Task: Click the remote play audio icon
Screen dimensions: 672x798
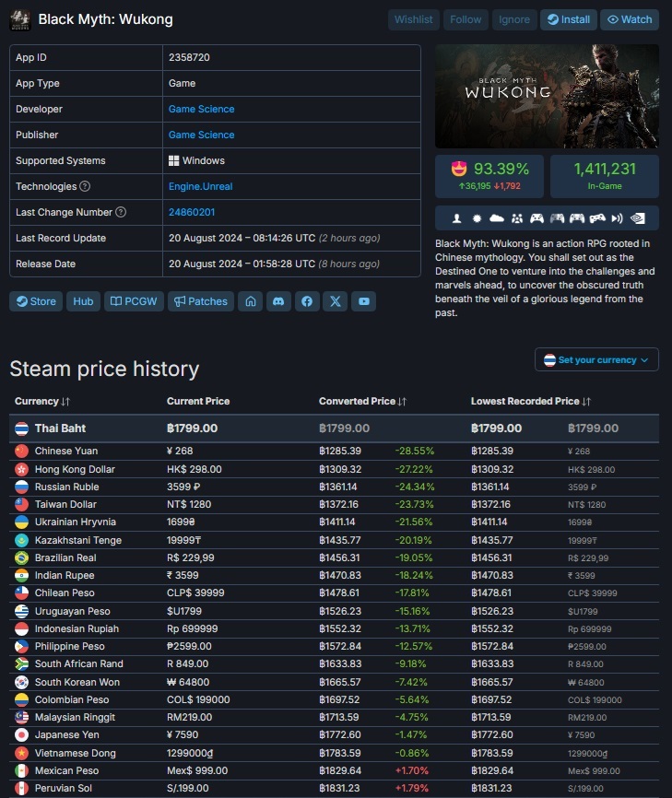Action: [x=617, y=218]
